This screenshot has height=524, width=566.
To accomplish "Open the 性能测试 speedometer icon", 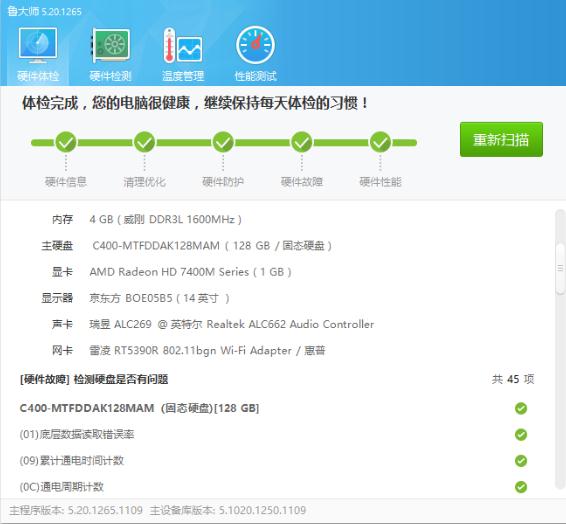I will point(255,45).
